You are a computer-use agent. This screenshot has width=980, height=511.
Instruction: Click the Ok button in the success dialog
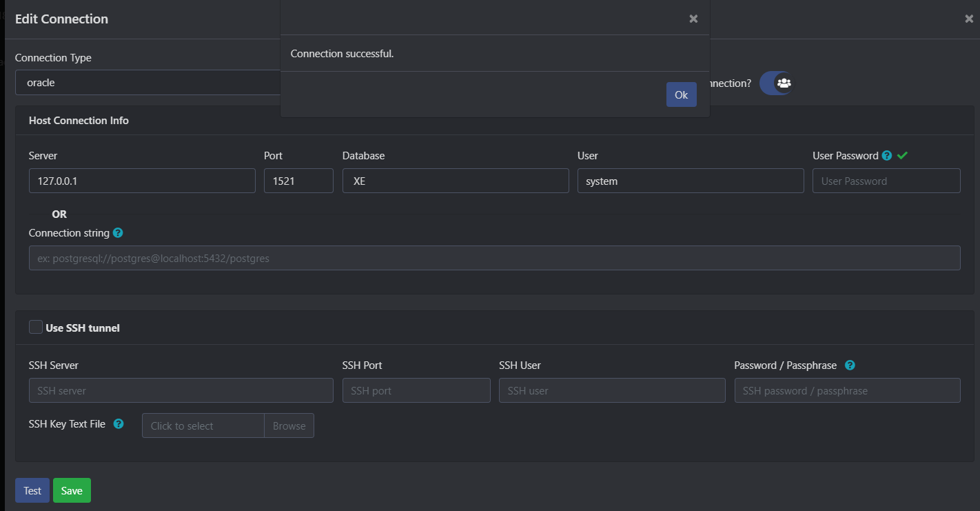[681, 94]
